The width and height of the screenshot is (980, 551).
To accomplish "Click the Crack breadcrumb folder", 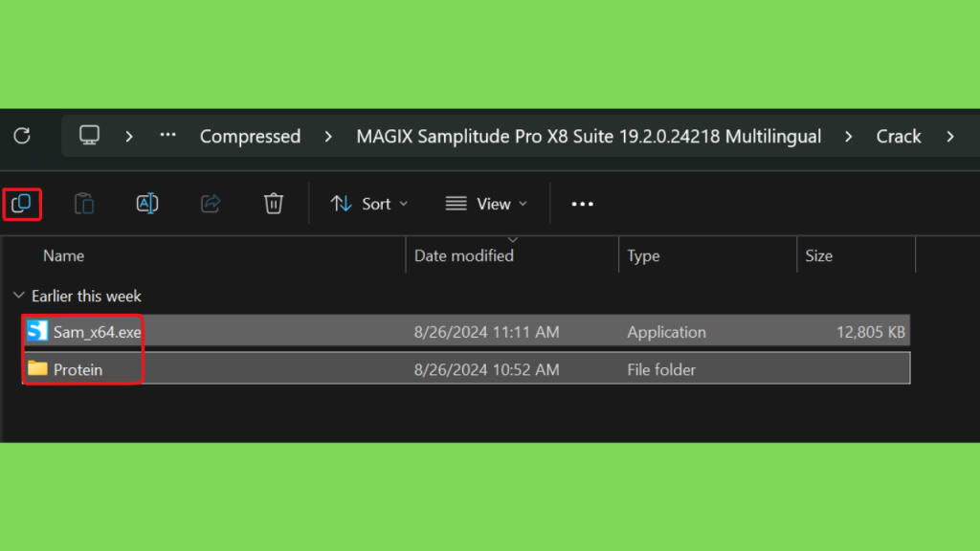I will (899, 137).
